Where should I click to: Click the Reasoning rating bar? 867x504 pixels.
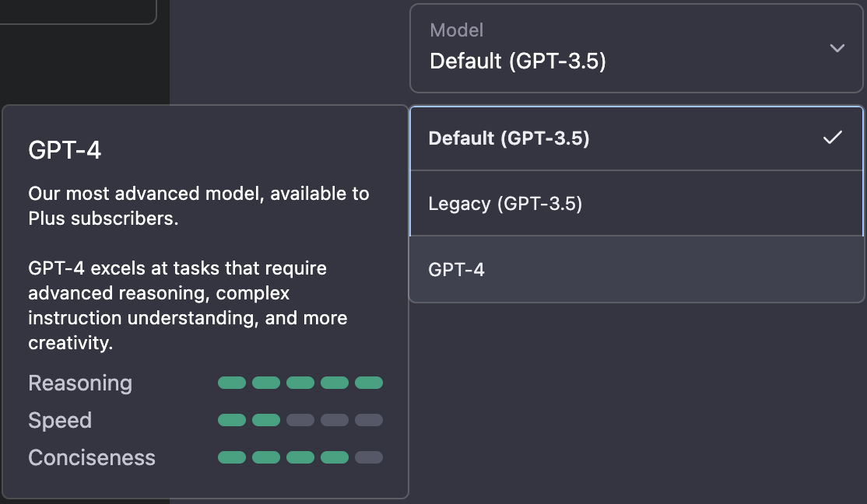300,383
